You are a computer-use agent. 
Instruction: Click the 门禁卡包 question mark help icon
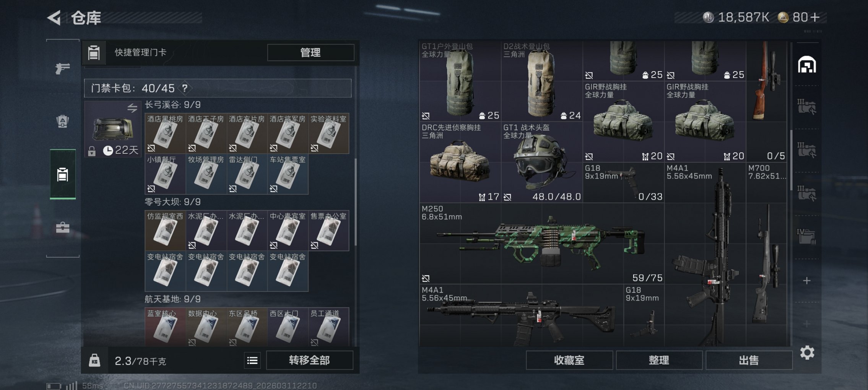(185, 88)
